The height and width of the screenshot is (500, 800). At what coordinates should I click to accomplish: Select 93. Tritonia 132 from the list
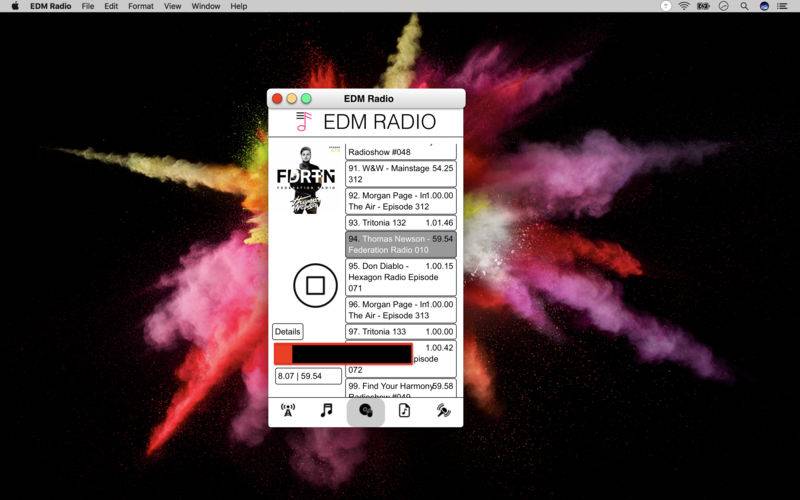pos(400,223)
